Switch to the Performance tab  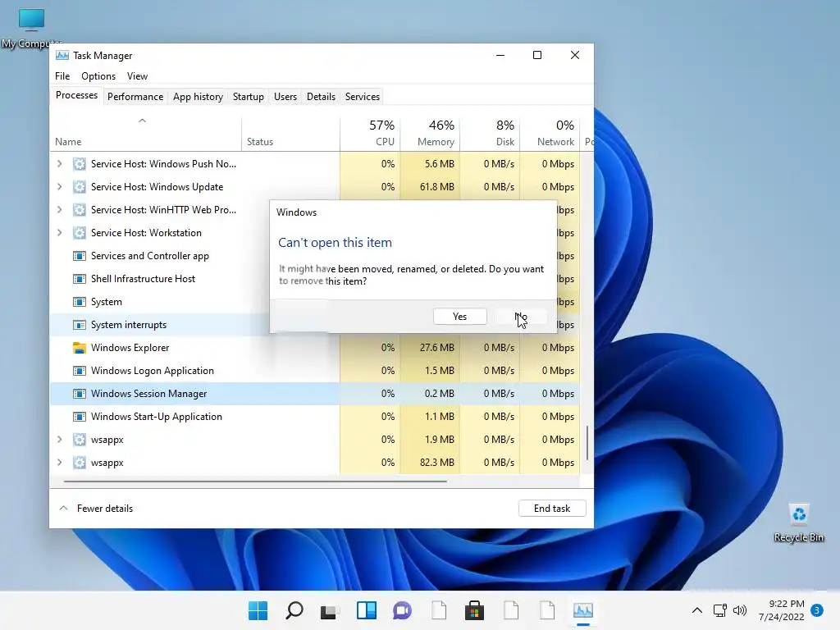coord(135,97)
